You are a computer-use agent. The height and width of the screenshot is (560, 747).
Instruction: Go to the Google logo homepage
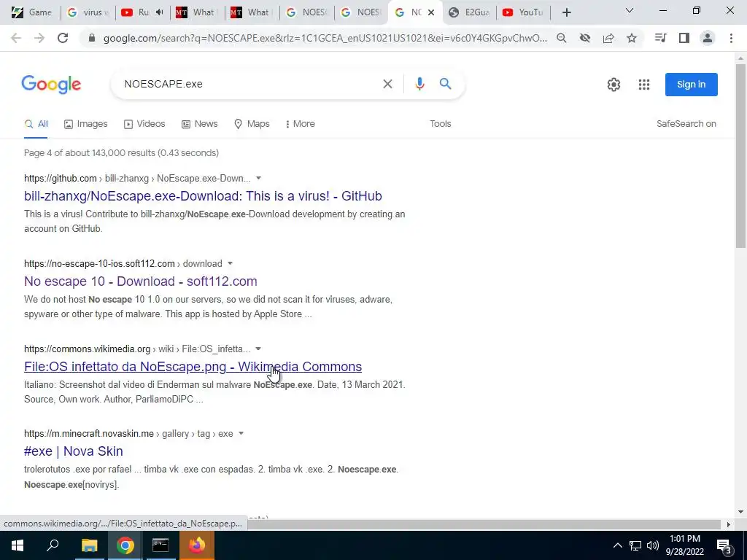tap(51, 85)
